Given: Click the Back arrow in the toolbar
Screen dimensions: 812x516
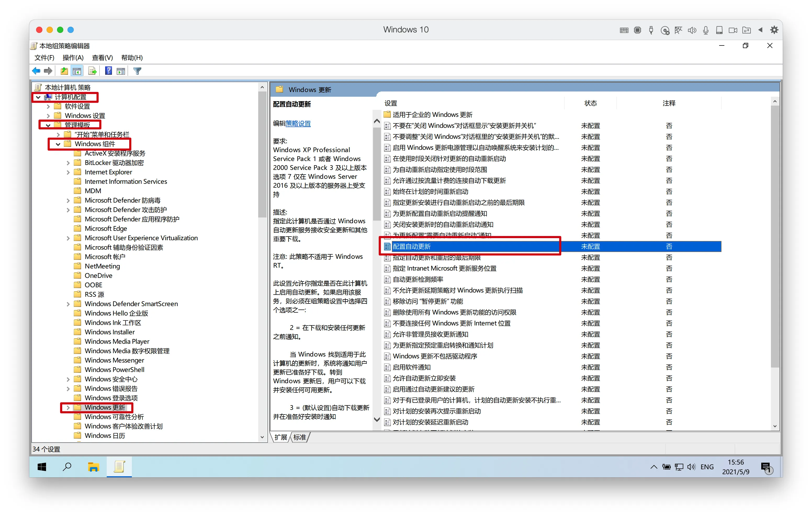Looking at the screenshot, I should pos(36,71).
